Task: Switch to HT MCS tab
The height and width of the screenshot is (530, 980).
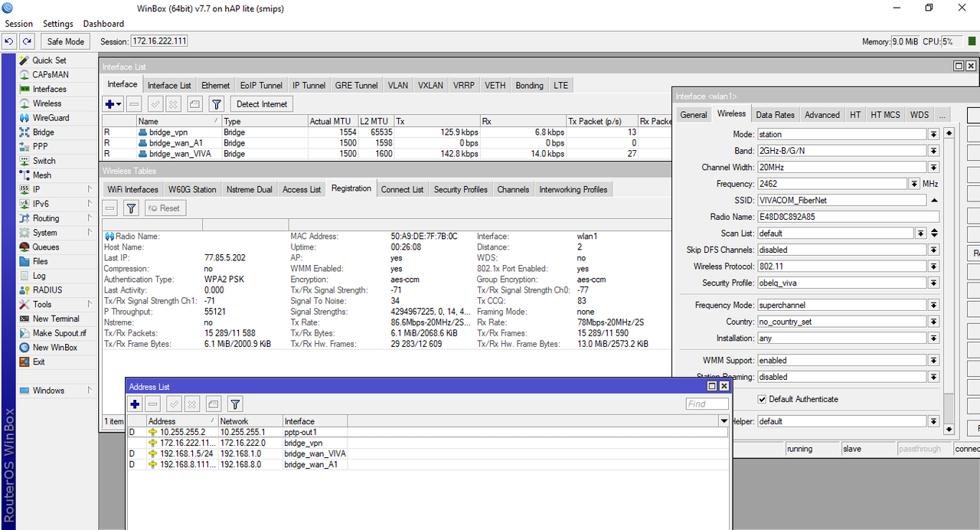Action: pos(885,114)
